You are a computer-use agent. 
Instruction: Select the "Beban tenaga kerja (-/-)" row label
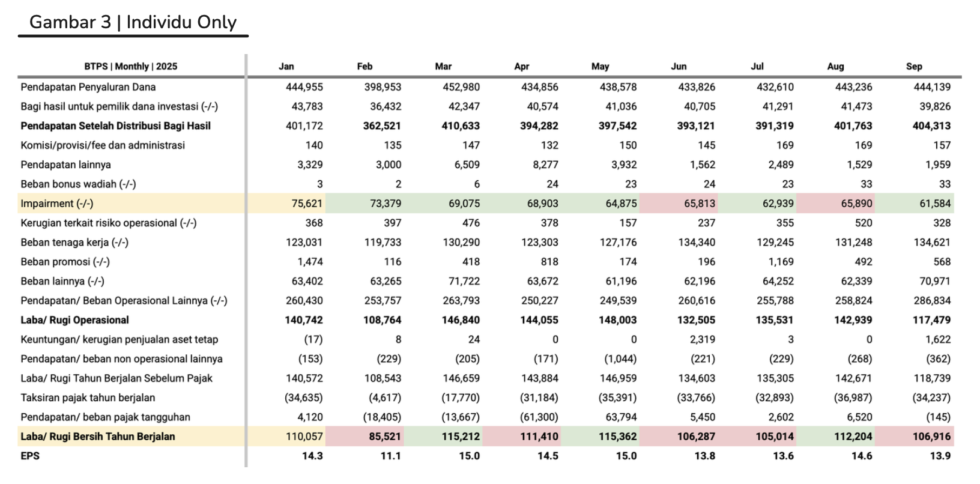pos(74,243)
